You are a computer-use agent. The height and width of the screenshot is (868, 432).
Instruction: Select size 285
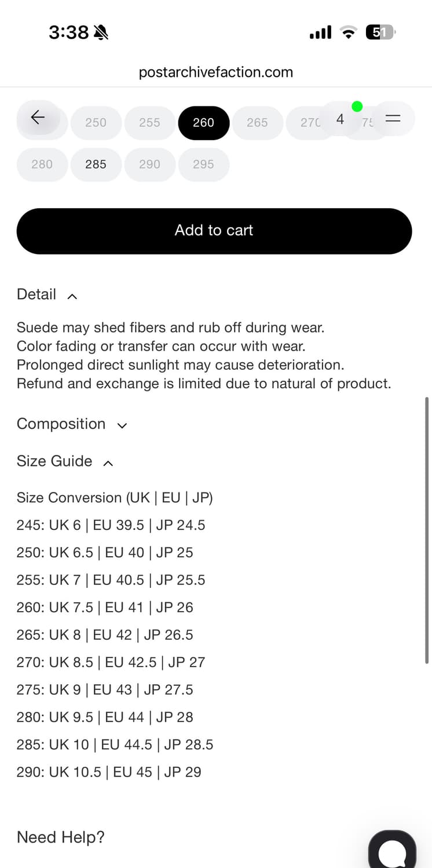[x=96, y=164]
